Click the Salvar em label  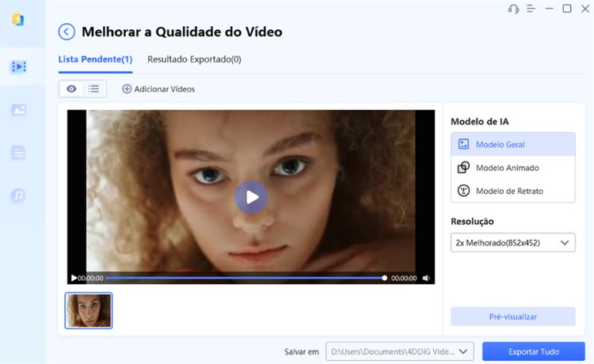(302, 351)
